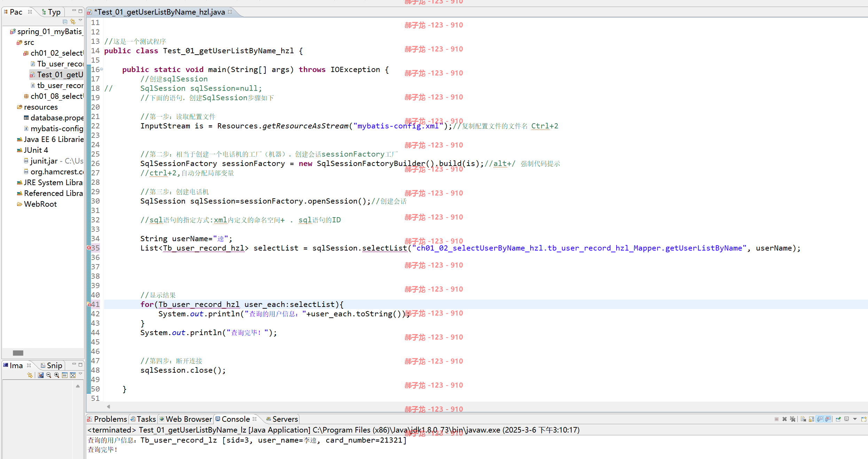Open the Web Browser tab

click(x=186, y=419)
